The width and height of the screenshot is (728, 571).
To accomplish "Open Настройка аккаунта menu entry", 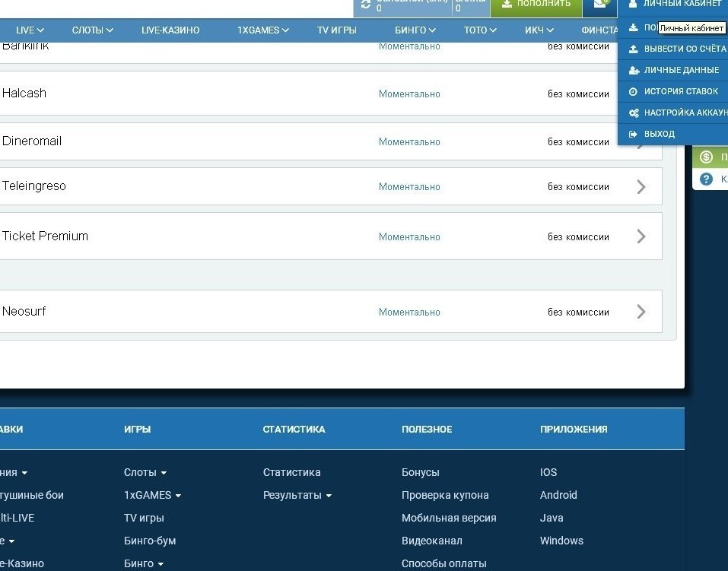I will click(672, 113).
